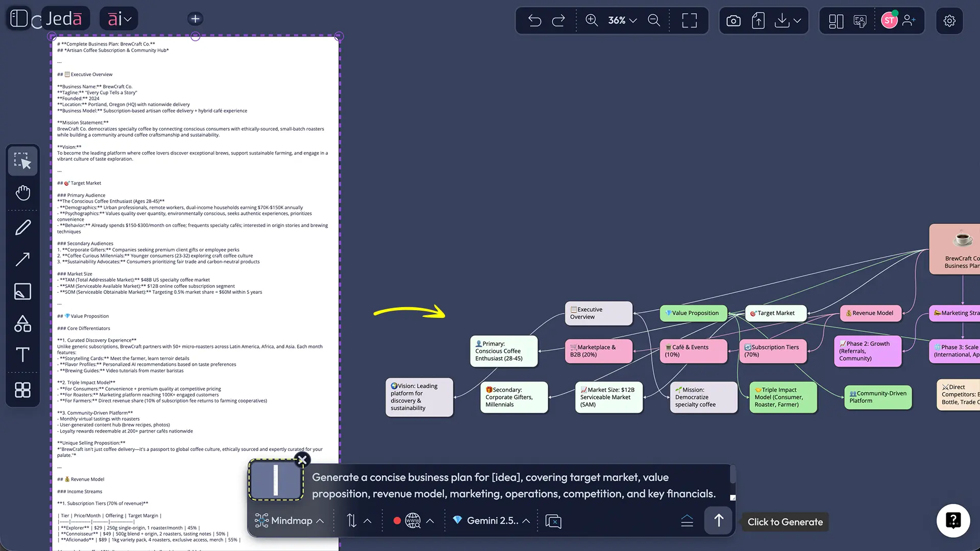
Task: Click the document's top-center selection handle
Action: point(195,36)
